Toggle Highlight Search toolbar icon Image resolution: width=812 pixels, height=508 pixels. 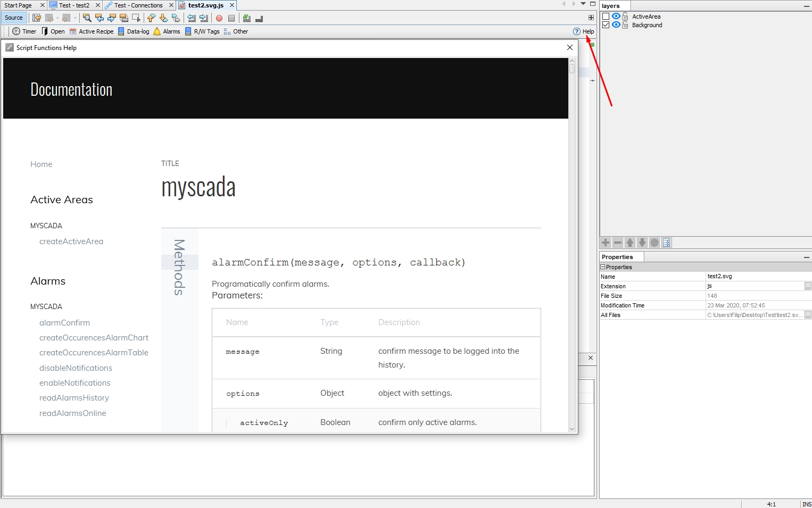tap(124, 18)
